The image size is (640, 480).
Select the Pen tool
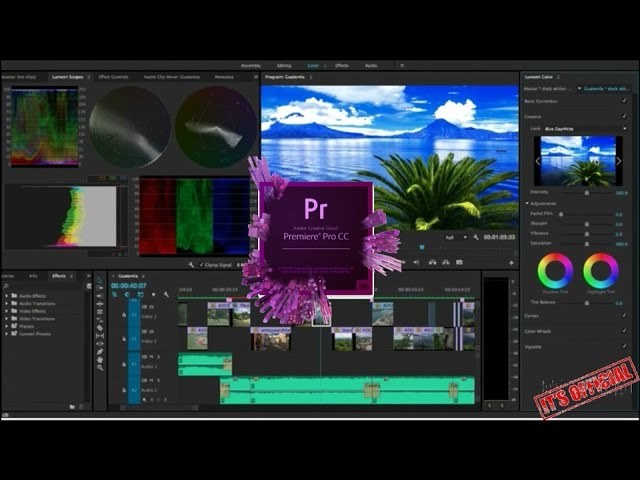[100, 352]
